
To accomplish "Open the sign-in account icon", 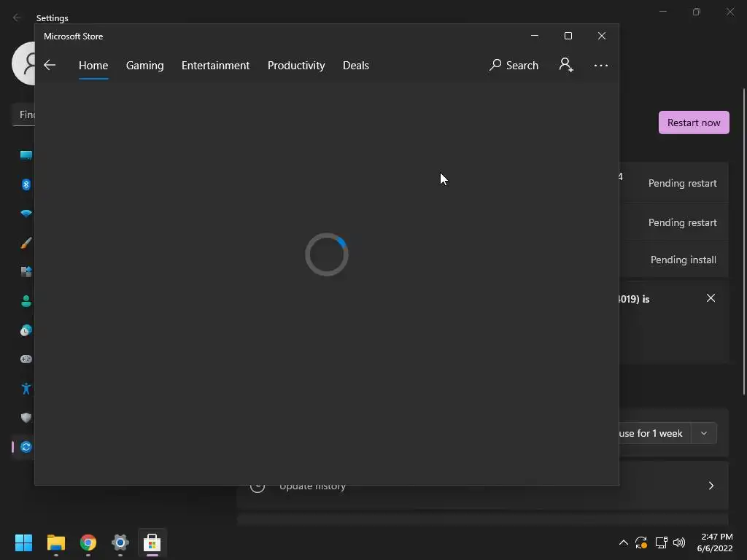I will pos(566,65).
